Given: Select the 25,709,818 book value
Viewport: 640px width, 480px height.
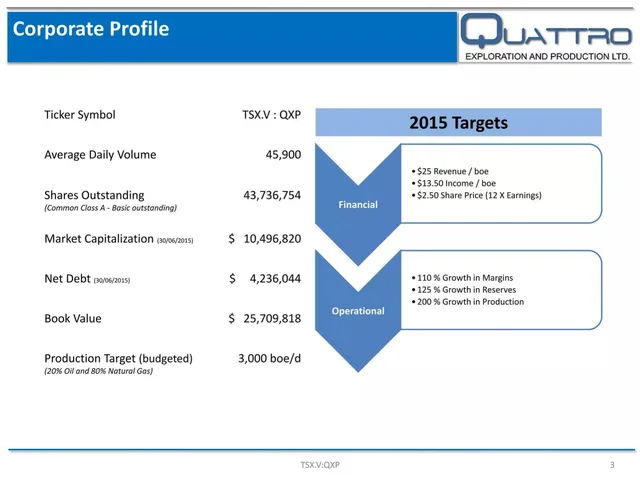Looking at the screenshot, I should [272, 318].
